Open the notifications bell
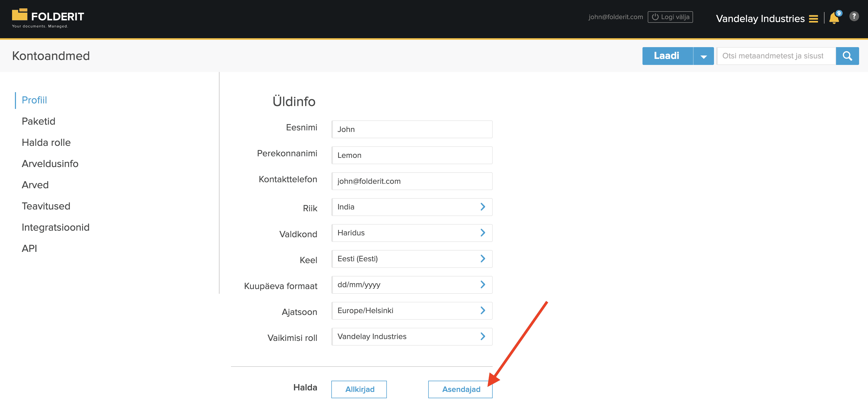Viewport: 868px width, 410px height. 834,18
